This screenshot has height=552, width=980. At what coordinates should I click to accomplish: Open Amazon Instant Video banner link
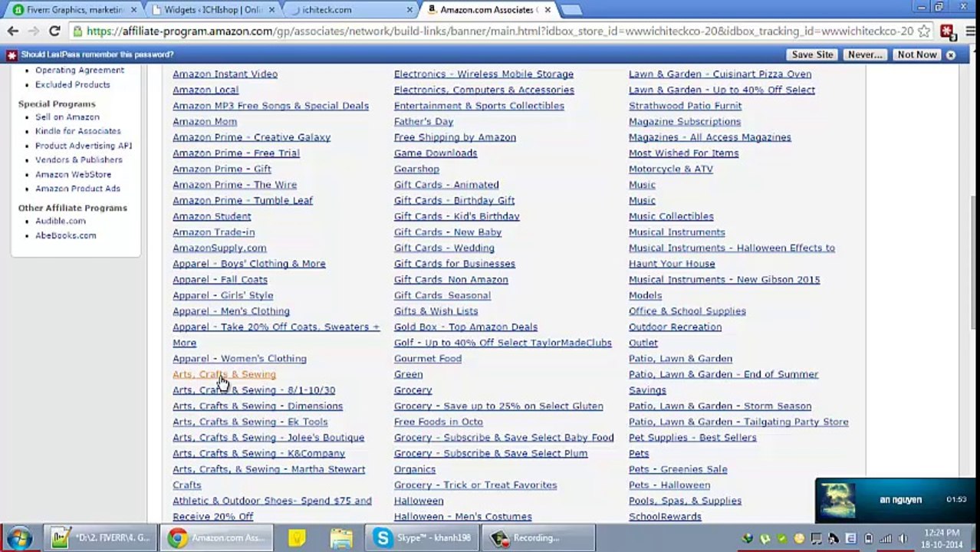pos(225,74)
